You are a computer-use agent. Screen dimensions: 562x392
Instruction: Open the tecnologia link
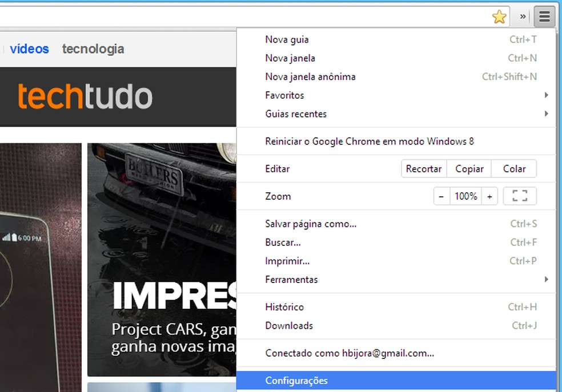coord(93,49)
